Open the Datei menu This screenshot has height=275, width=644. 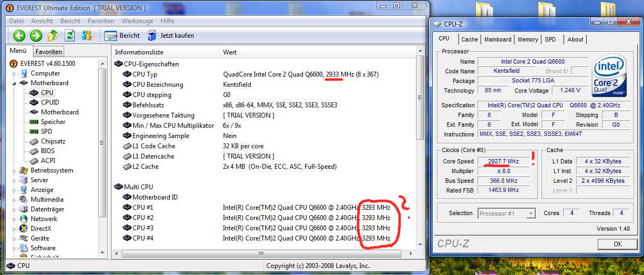click(16, 21)
